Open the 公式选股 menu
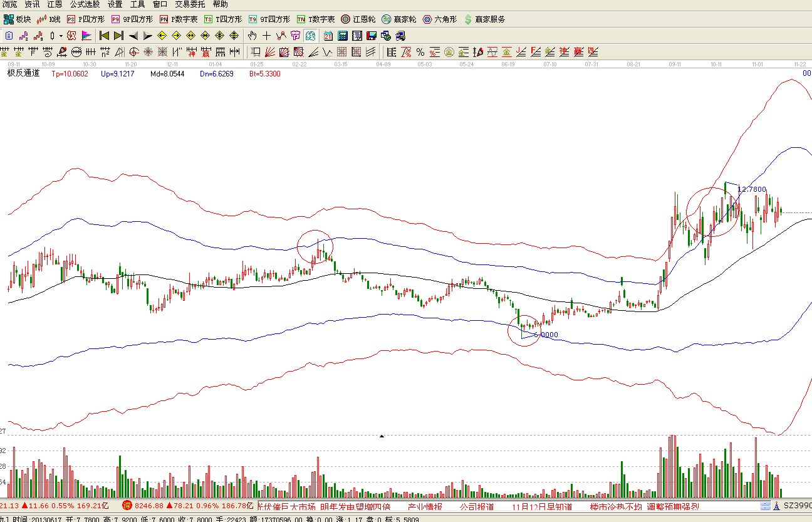Screen dimensions: 812x522 [85, 4]
